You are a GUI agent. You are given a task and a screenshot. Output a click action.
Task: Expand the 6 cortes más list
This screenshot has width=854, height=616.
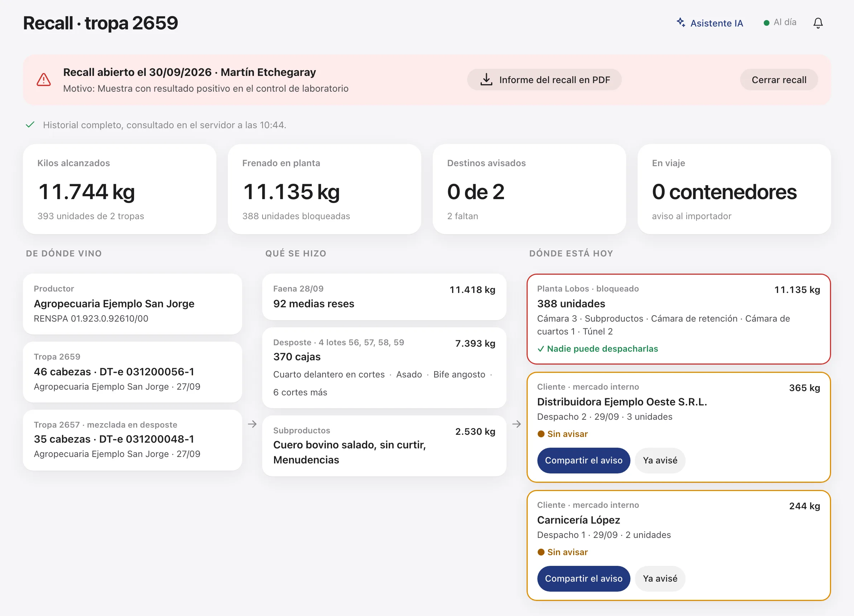point(300,393)
